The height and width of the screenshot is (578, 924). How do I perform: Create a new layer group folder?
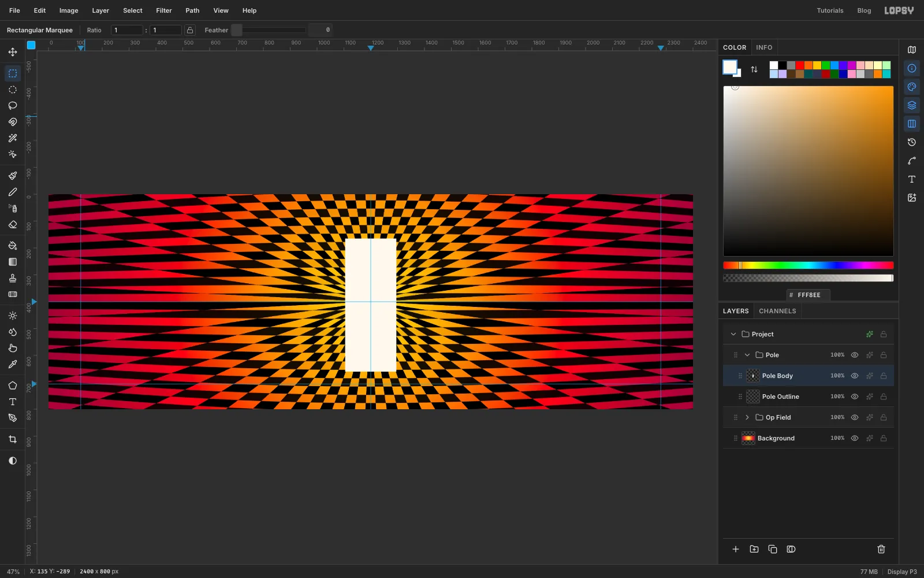(x=754, y=549)
